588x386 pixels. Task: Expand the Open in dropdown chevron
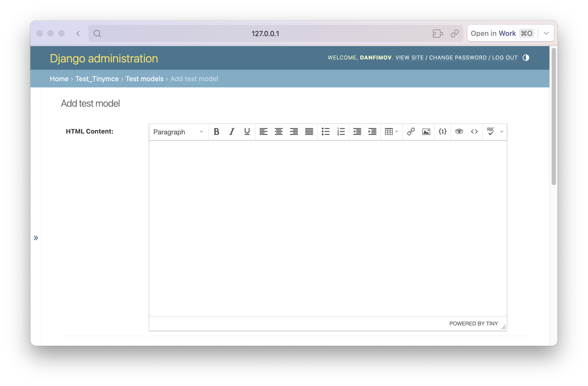[x=546, y=33]
